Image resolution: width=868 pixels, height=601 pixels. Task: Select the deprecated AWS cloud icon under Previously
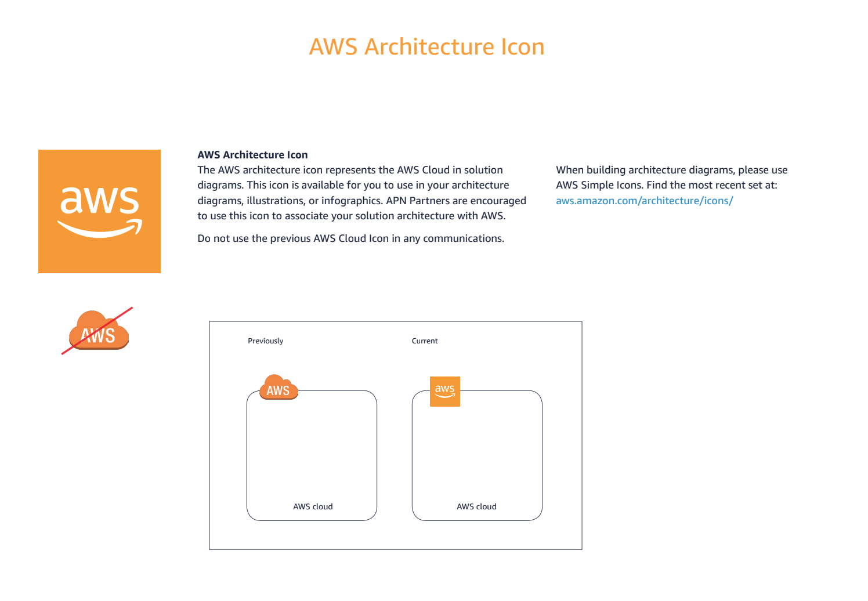(x=279, y=389)
